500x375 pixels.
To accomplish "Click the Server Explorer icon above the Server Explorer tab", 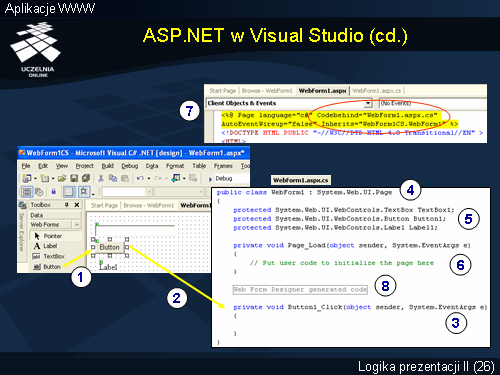I will 22,205.
